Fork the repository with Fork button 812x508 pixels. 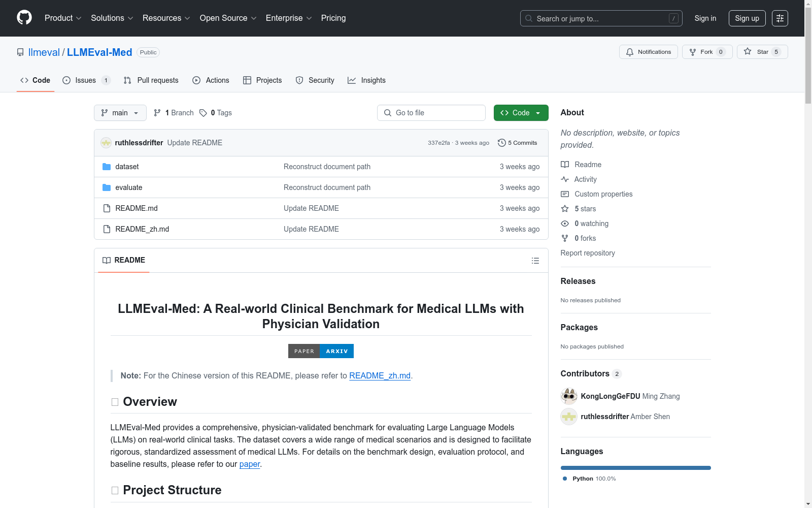(x=707, y=52)
